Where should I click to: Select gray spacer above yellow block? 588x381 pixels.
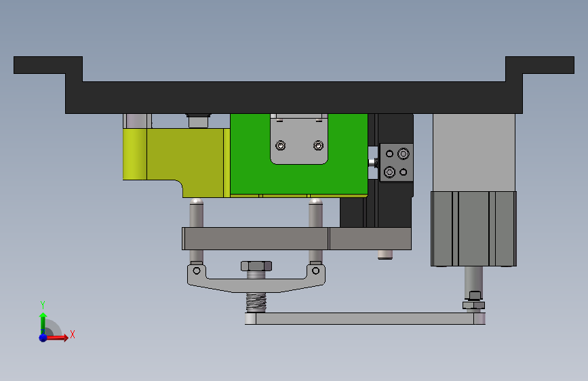137,121
